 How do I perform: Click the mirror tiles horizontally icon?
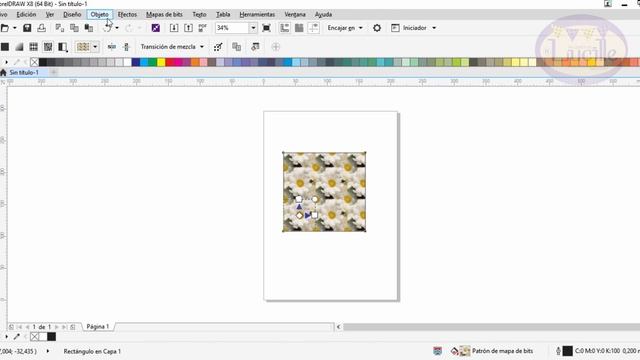(111, 47)
